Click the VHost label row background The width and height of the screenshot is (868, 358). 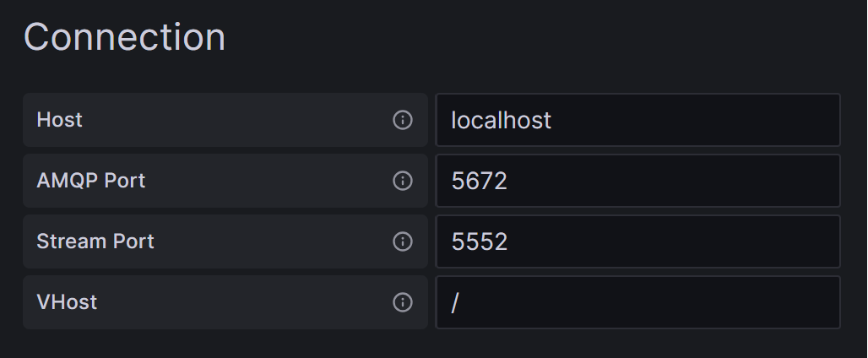[x=225, y=302]
